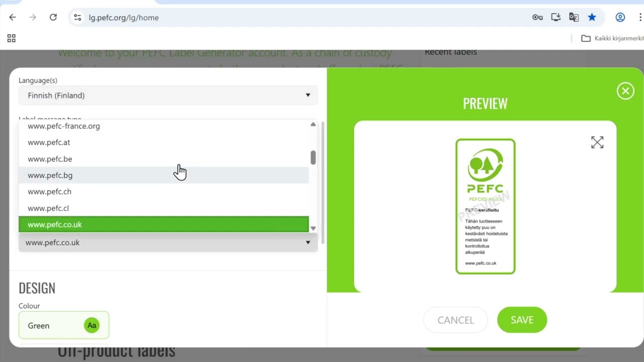Choose the www.pefc.cl entry

click(x=164, y=208)
